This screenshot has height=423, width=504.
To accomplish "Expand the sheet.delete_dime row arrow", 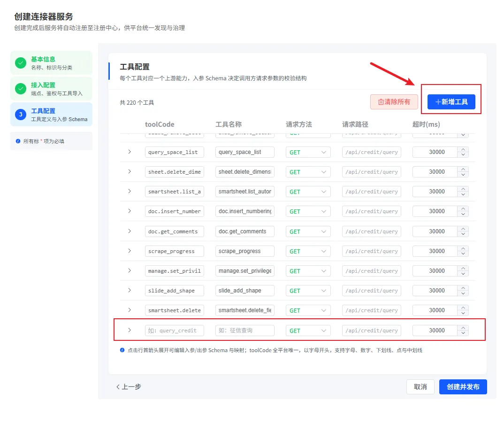I will point(130,171).
